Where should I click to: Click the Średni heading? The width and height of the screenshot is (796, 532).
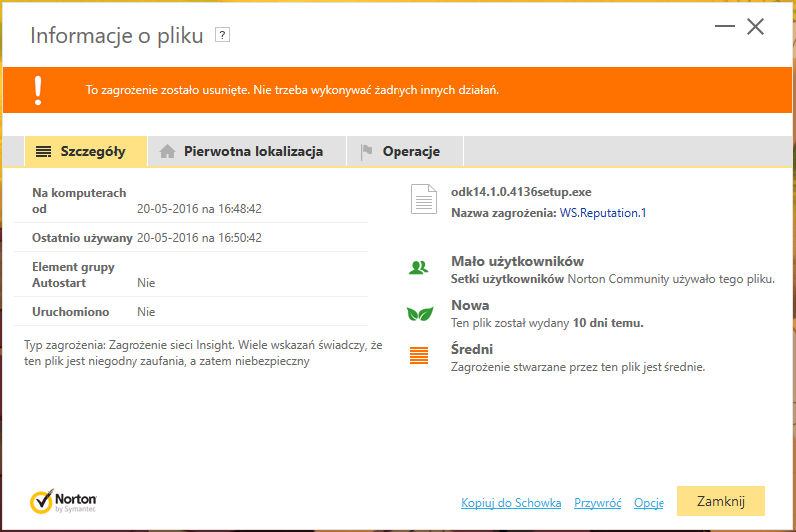(472, 350)
